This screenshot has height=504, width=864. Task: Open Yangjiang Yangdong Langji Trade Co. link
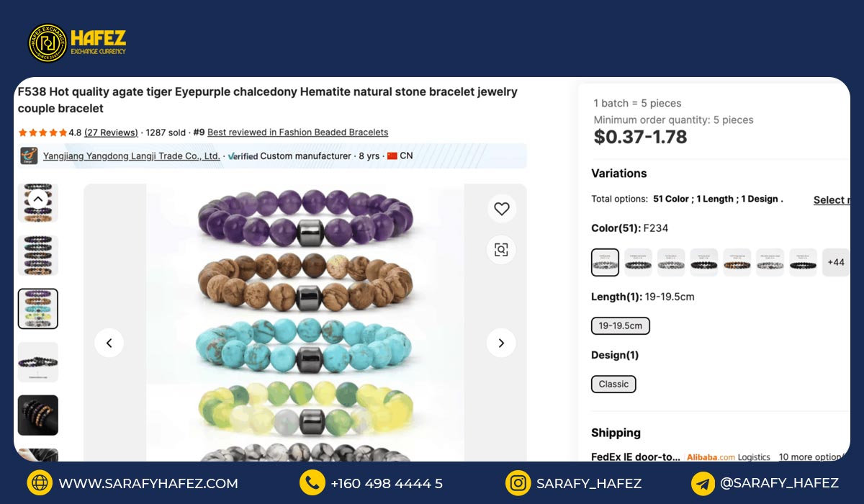(131, 156)
